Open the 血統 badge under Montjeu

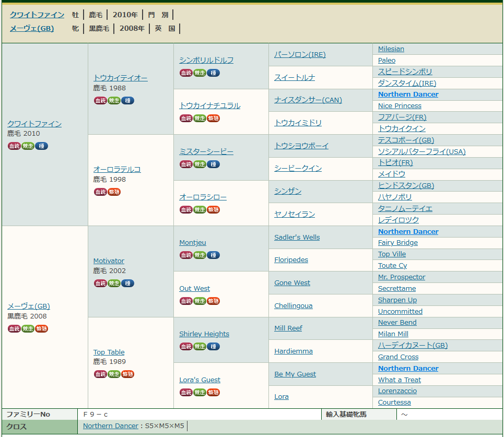coord(186,255)
